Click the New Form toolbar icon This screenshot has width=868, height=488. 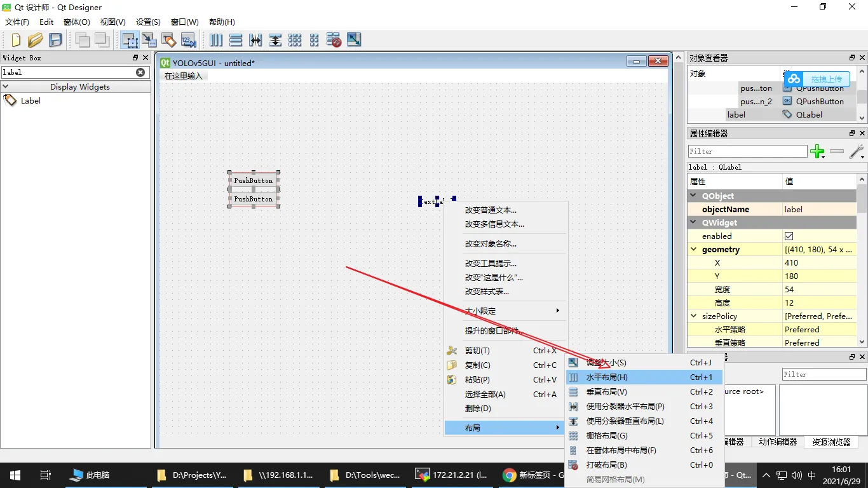click(15, 40)
